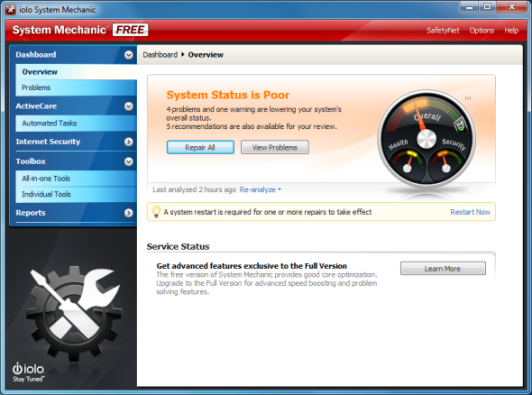Expand the Reports section
This screenshot has height=395, width=532.
point(128,213)
